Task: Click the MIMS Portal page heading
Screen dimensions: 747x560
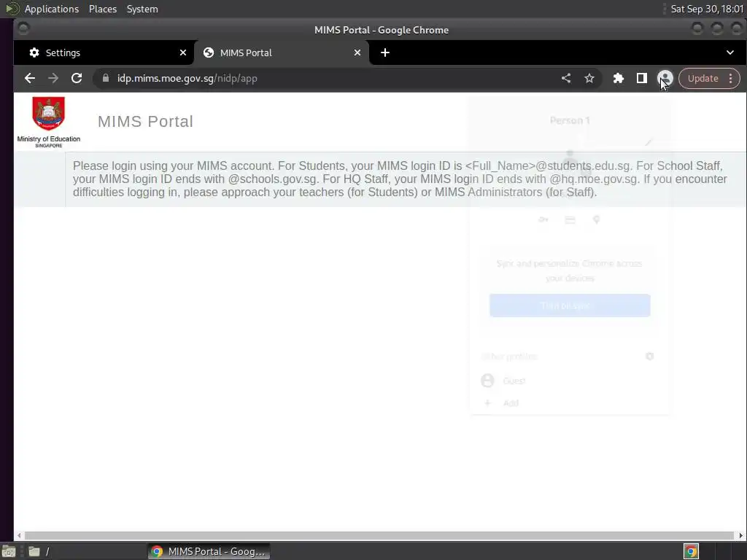Action: pos(145,122)
